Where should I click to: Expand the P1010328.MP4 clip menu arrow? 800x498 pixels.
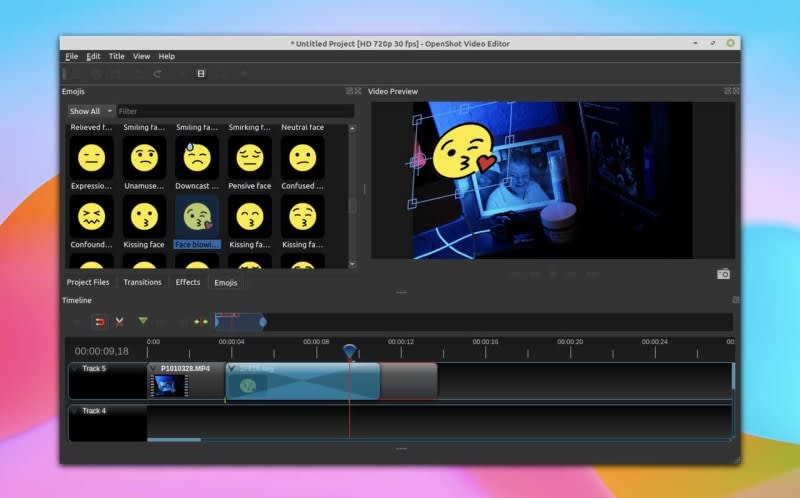[x=154, y=368]
